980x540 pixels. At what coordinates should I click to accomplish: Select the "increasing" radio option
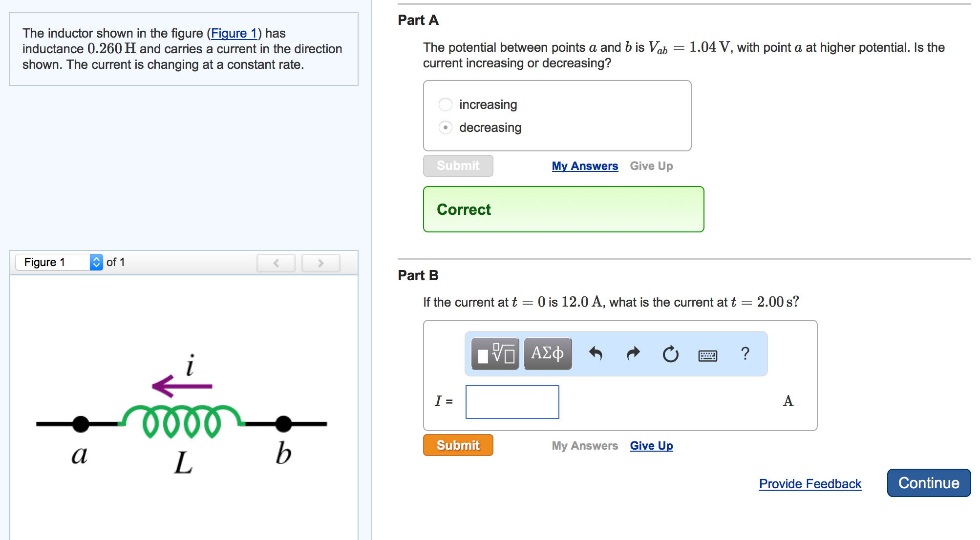tap(445, 104)
